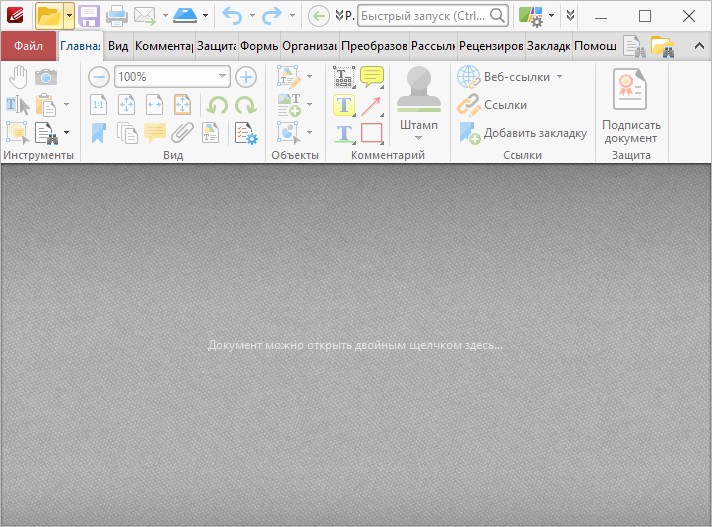Select the red rectangle comment tool
The width and height of the screenshot is (712, 527).
tap(372, 132)
